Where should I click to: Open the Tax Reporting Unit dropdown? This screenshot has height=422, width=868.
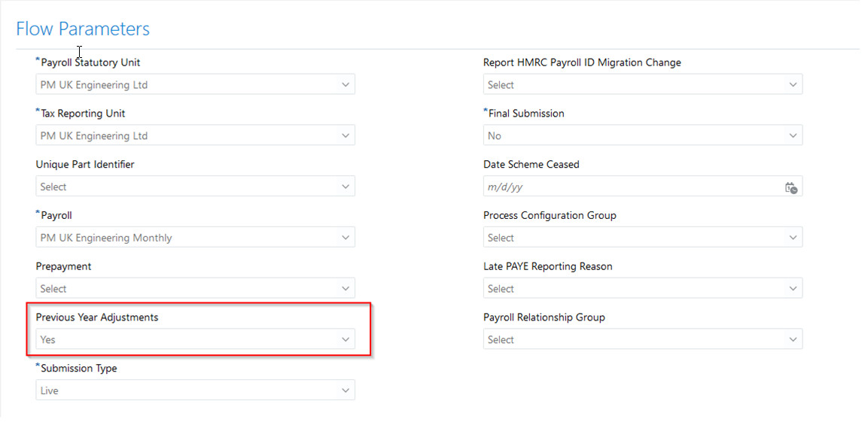click(195, 136)
